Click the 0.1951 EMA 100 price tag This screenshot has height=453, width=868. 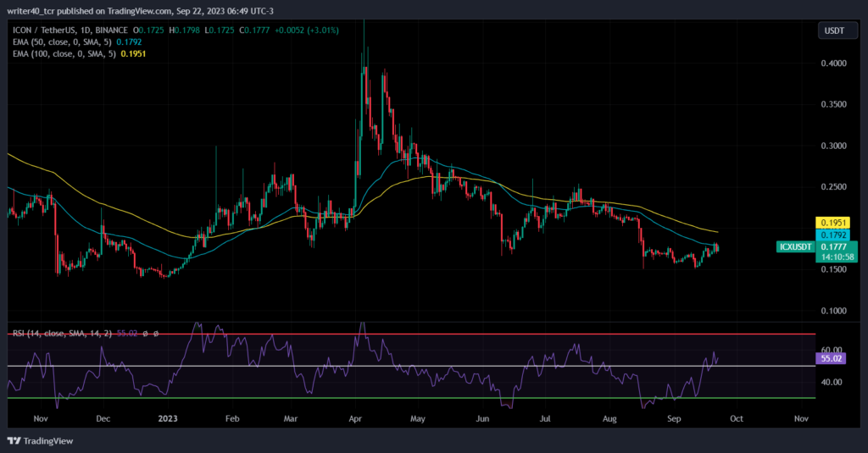[833, 223]
